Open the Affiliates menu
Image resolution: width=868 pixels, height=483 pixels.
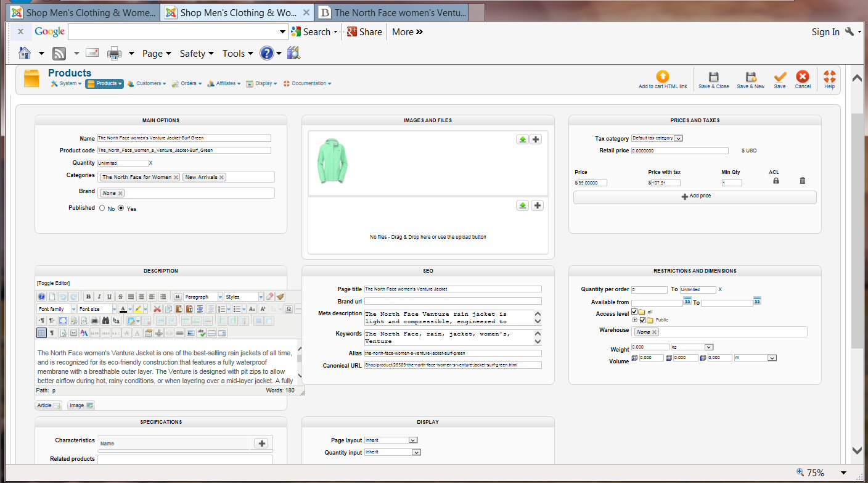pos(224,84)
